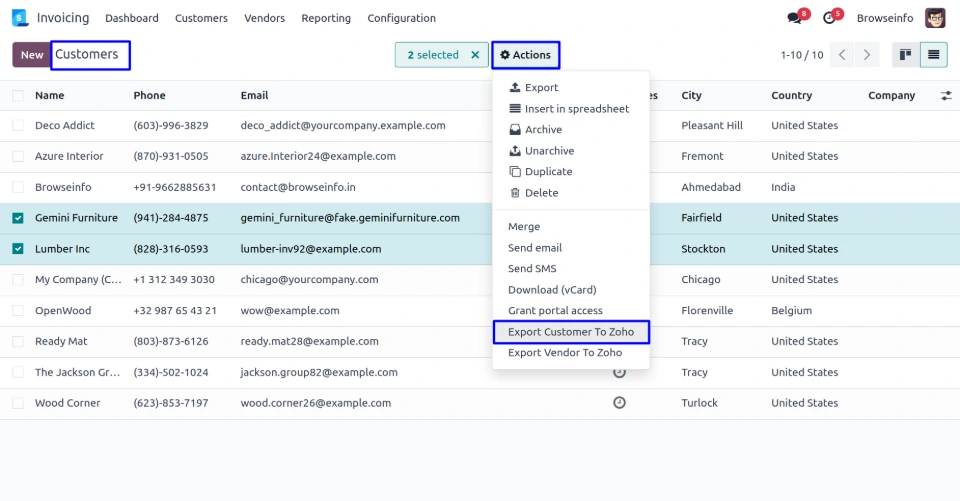The height and width of the screenshot is (501, 960).
Task: Click phone (941)-284-4875
Action: point(171,218)
